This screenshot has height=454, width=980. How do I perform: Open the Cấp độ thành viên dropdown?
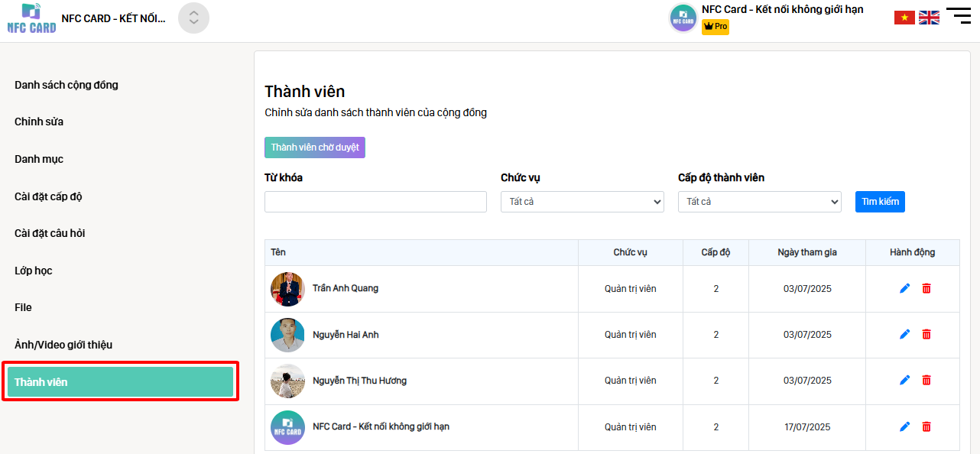point(759,202)
